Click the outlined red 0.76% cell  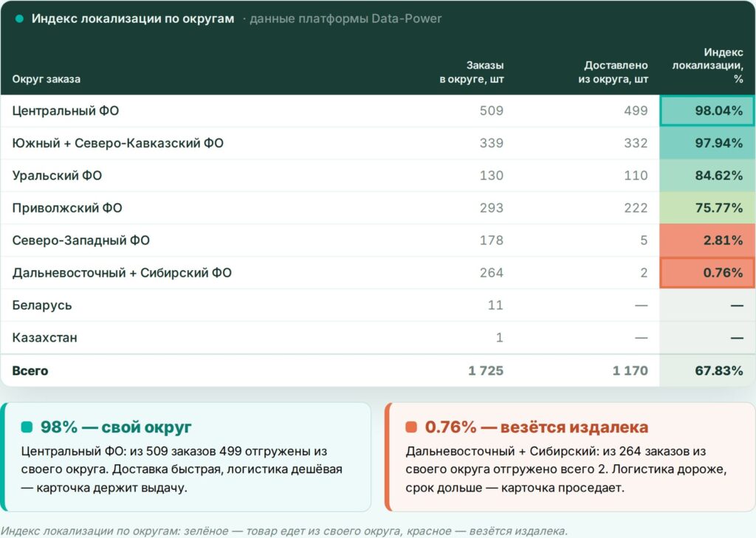[707, 272]
